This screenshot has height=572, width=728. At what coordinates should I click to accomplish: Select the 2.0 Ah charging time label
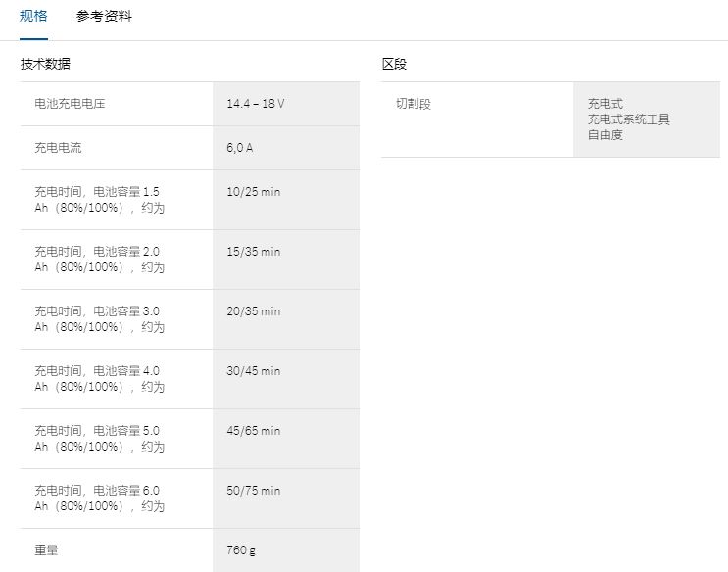99,260
